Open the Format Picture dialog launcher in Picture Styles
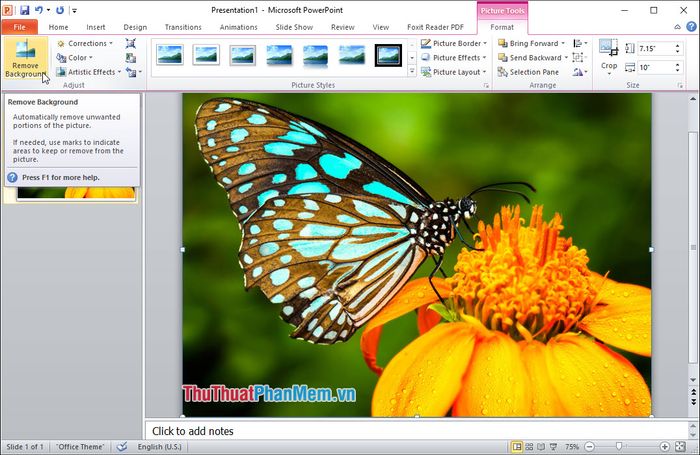 tap(486, 85)
